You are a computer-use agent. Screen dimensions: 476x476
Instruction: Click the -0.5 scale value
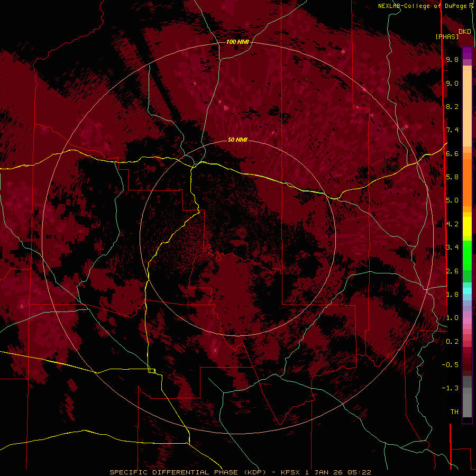point(450,365)
